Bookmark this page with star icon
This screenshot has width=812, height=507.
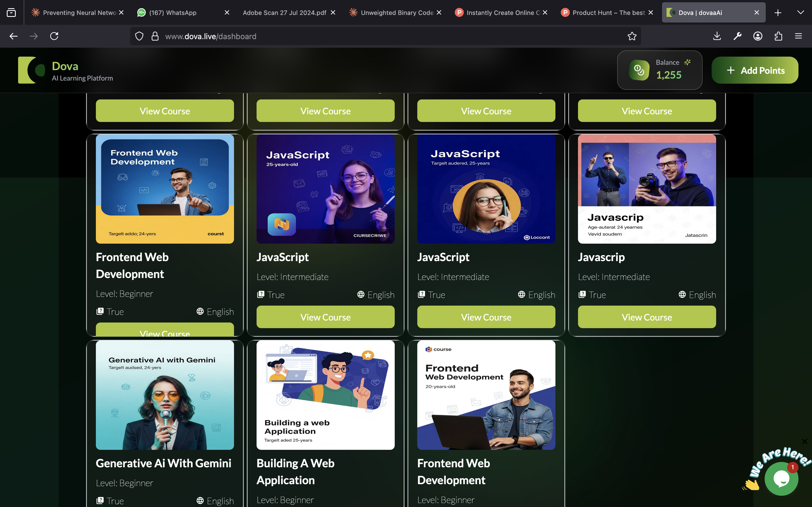pos(632,36)
